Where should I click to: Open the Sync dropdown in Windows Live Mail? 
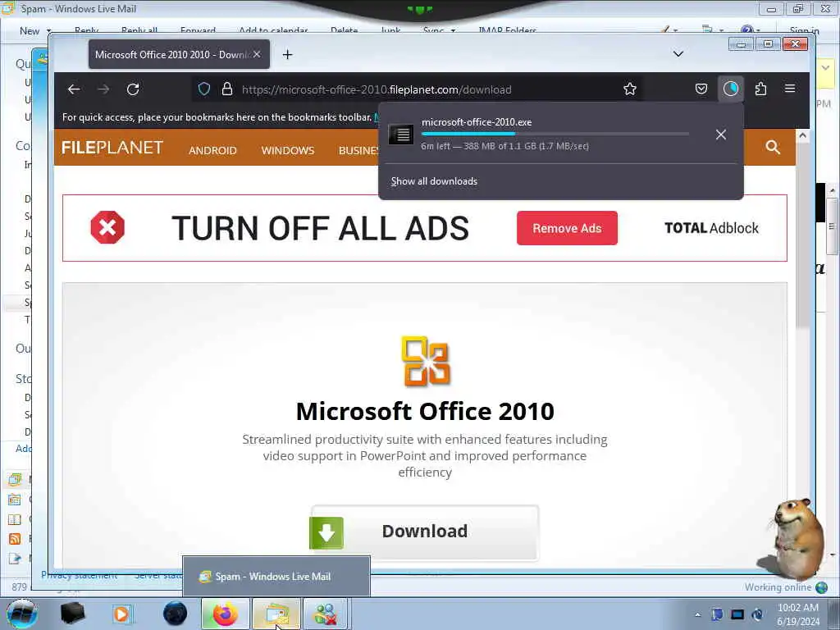coord(439,30)
